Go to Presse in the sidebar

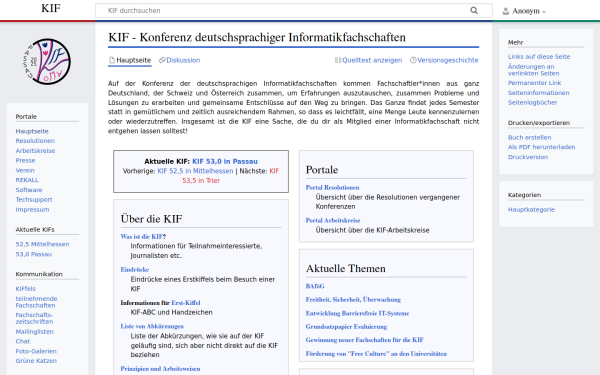click(25, 160)
